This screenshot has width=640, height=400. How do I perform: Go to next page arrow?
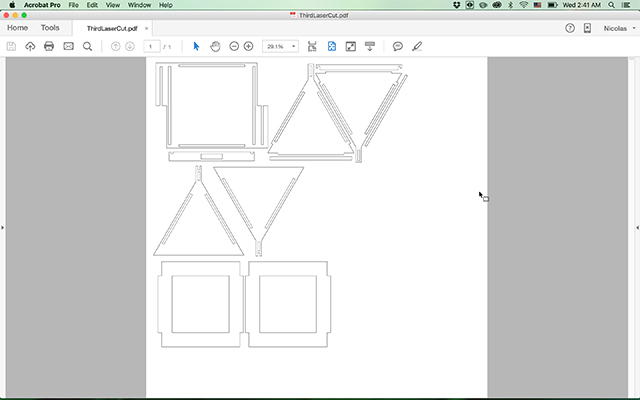130,47
